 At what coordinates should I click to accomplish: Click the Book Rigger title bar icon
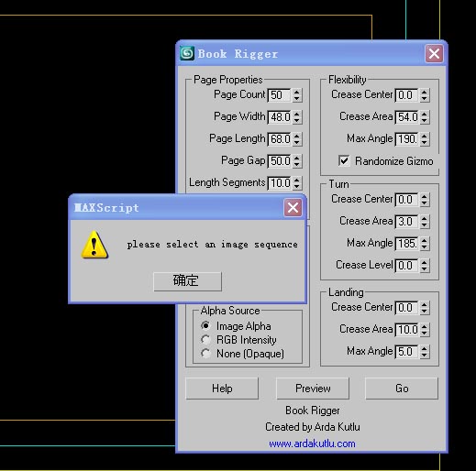187,53
